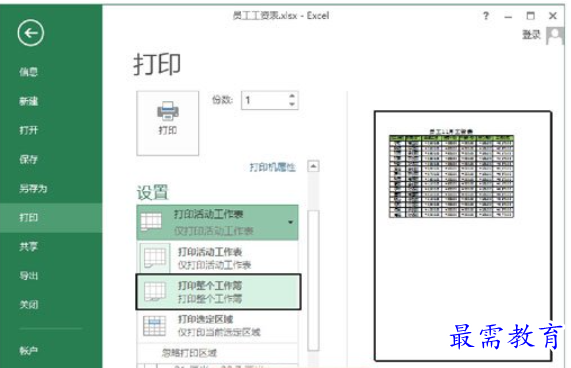Image resolution: width=571 pixels, height=368 pixels.
Task: Choose 导出 in the sidebar
Action: (x=28, y=276)
